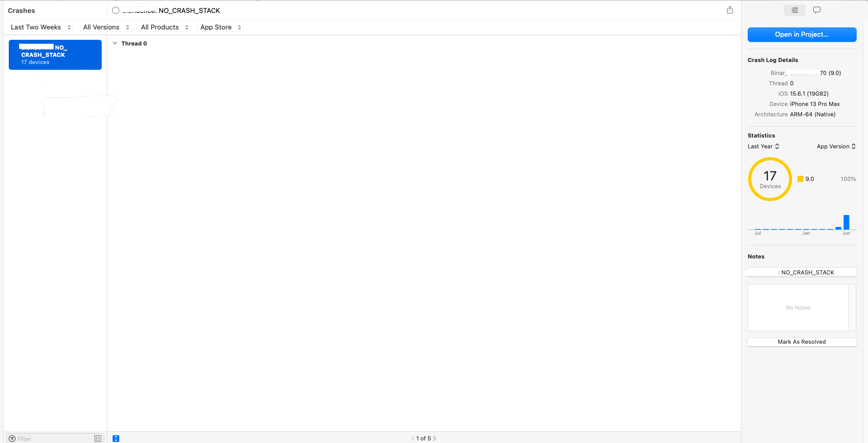Viewport: 868px width, 443px height.
Task: Click the "15.6.1 (19G82)" iOS version value
Action: pyautogui.click(x=809, y=94)
